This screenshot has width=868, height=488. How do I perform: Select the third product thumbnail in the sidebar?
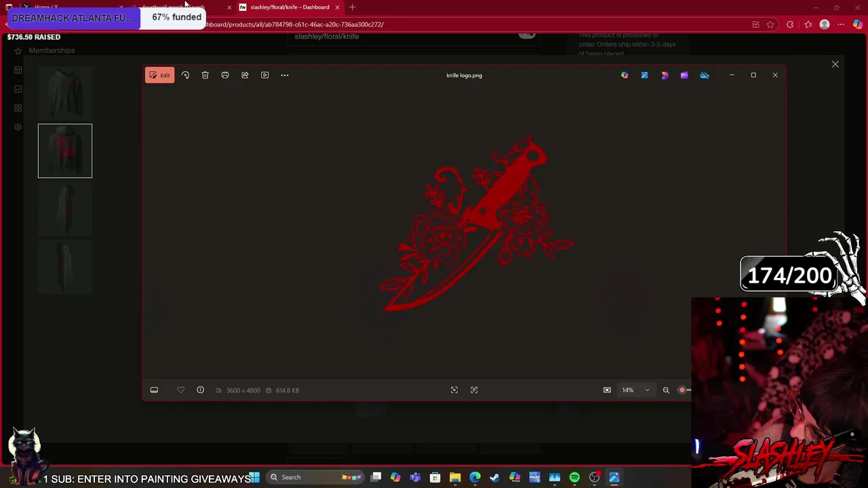[65, 209]
